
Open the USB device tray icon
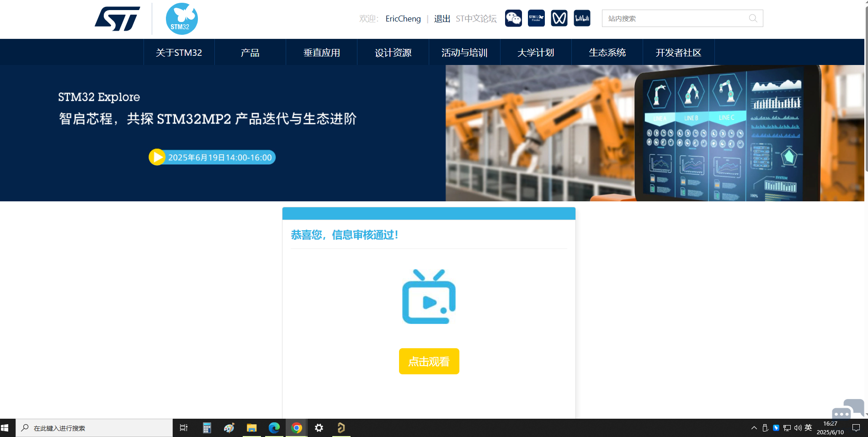[x=765, y=428]
